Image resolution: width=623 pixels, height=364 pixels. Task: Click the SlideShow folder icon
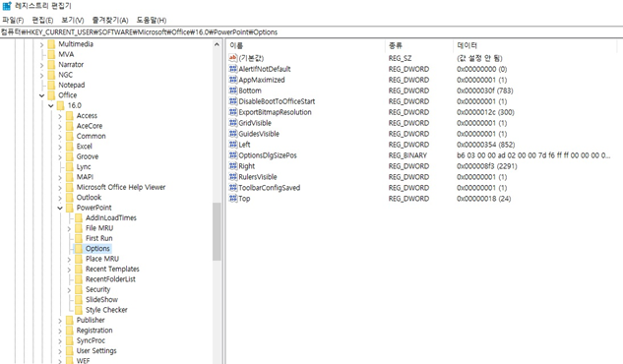point(79,300)
